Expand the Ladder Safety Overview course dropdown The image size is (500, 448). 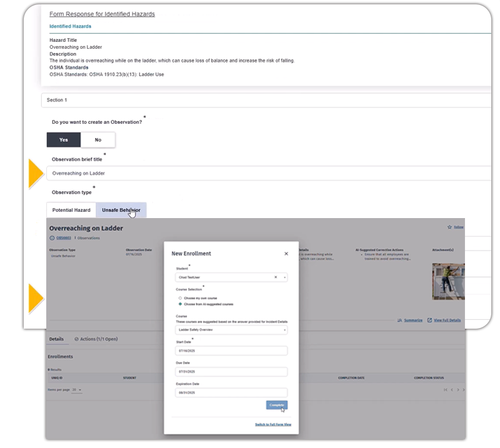pos(284,329)
